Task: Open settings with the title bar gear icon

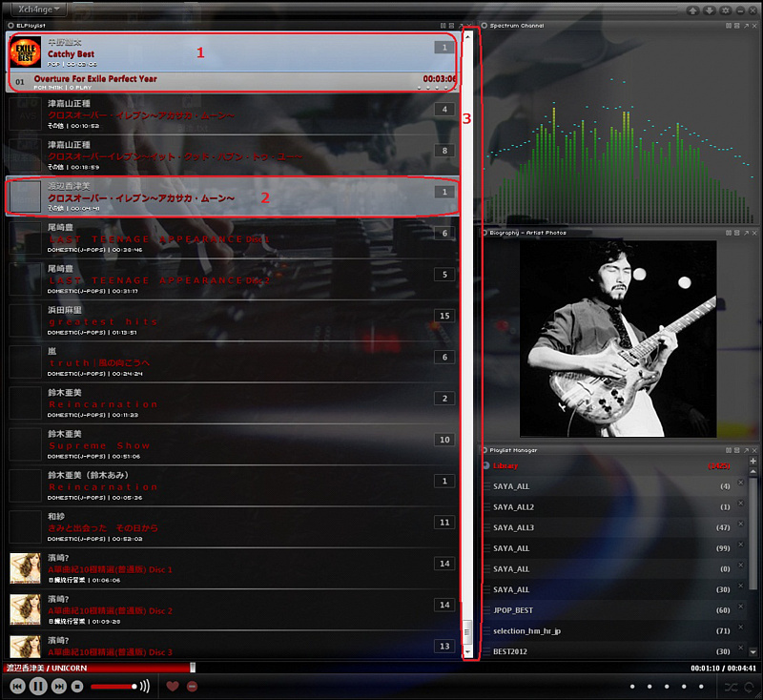Action: (725, 10)
